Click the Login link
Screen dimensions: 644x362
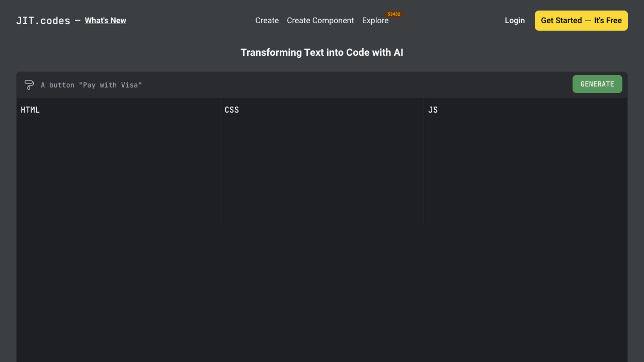[515, 20]
